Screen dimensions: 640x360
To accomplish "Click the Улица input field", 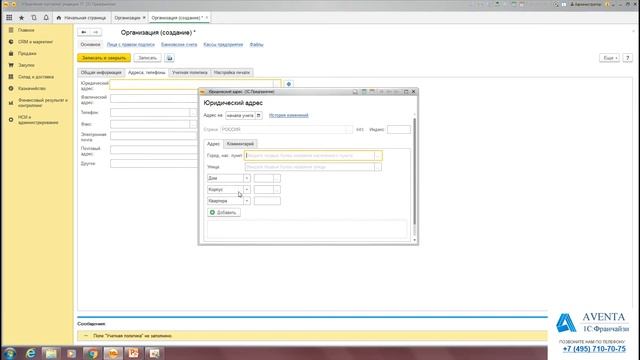I will pyautogui.click(x=309, y=167).
